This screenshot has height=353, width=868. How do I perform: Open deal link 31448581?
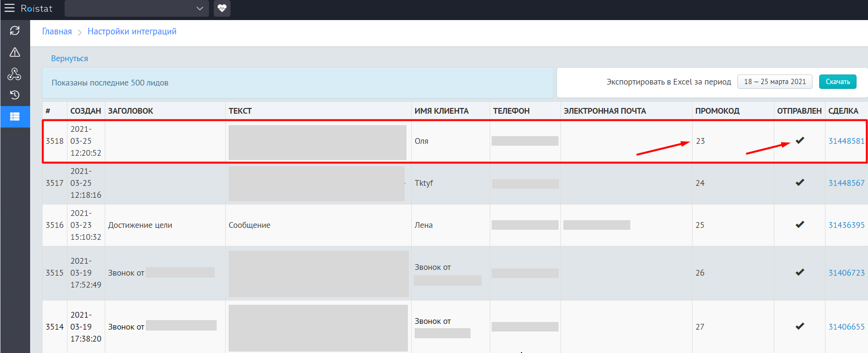pyautogui.click(x=846, y=141)
